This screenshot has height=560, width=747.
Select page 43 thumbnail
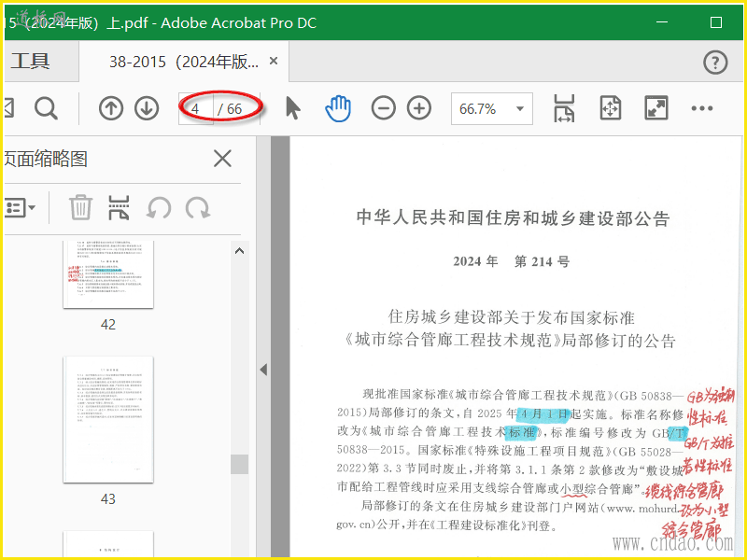(x=108, y=419)
